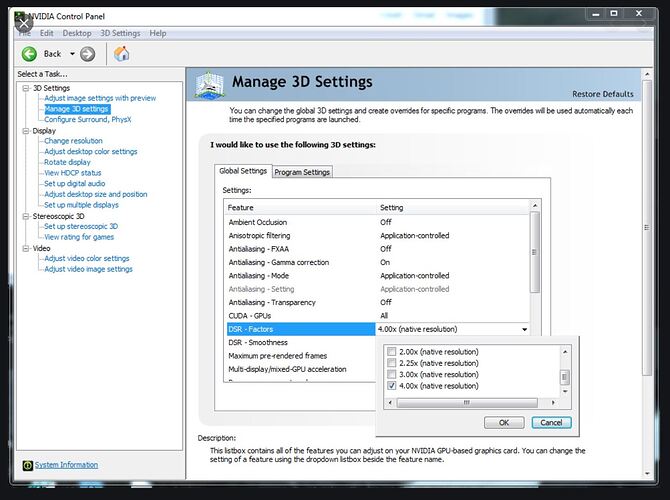Select the CUDA - GPUs row
670x500 pixels.
(376, 316)
